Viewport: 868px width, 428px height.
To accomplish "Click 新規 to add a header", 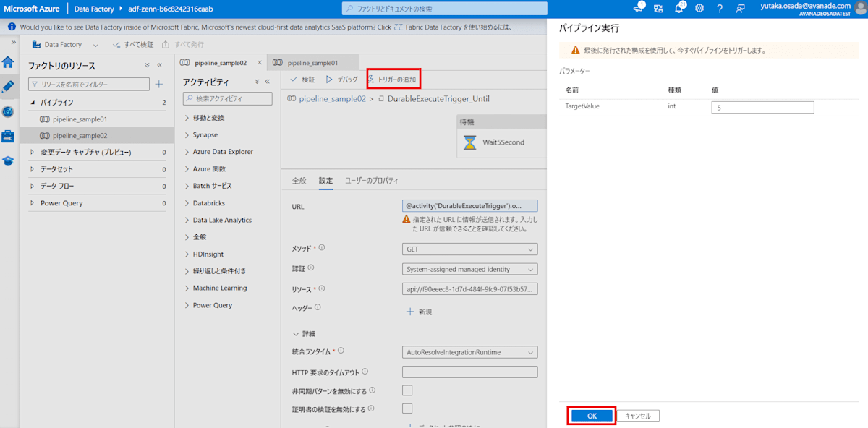I will pyautogui.click(x=420, y=312).
